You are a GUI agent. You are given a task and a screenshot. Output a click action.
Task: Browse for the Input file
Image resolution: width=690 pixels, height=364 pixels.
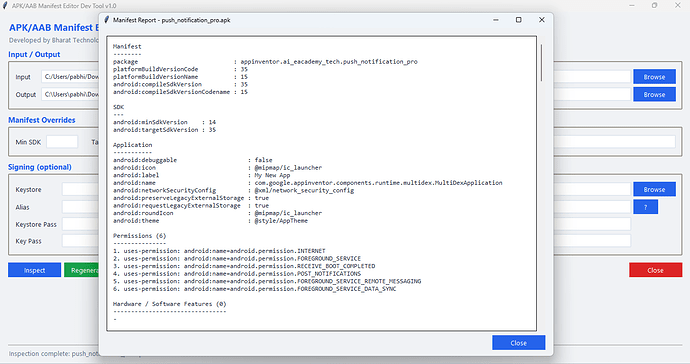654,77
